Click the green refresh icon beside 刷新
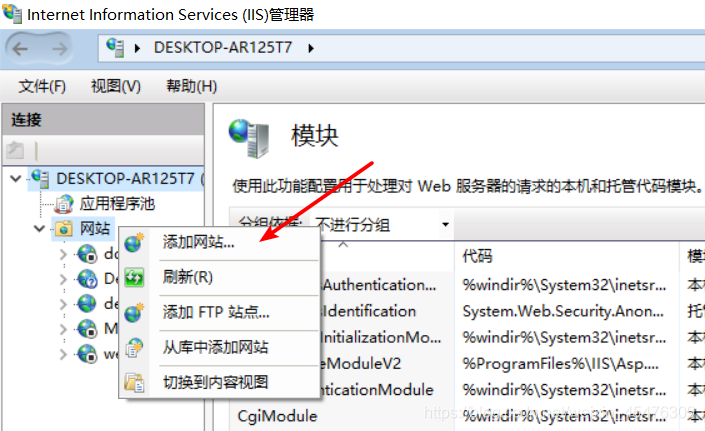The image size is (705, 431). coord(134,277)
